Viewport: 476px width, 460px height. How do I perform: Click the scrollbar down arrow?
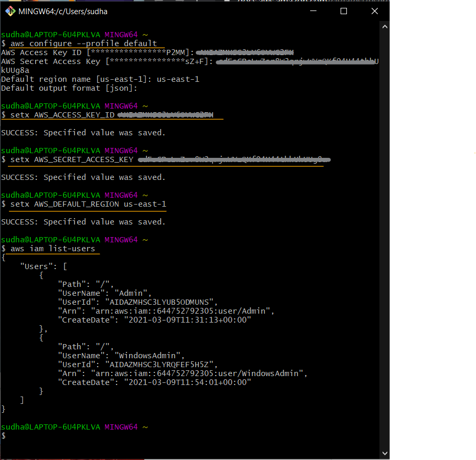point(385,453)
